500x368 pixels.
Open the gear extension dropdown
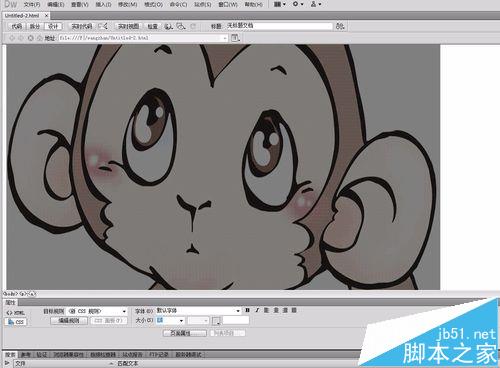click(x=298, y=4)
